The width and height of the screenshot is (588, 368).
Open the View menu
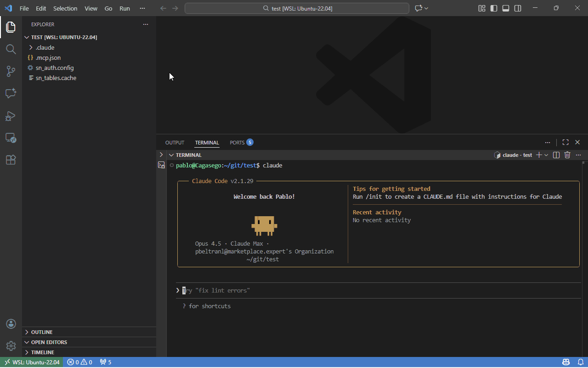[x=90, y=8]
